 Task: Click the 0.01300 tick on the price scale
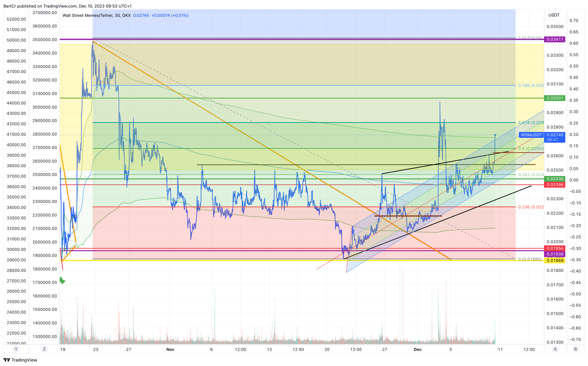click(x=555, y=342)
